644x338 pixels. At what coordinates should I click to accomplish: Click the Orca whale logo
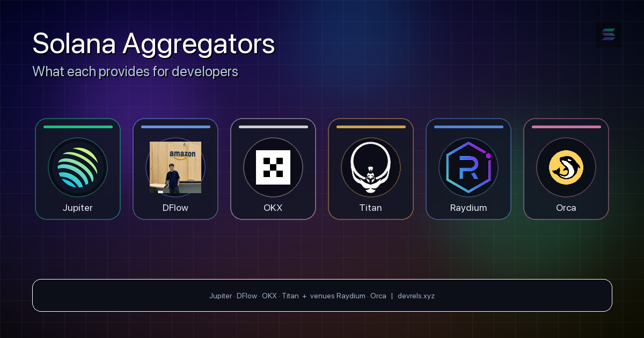tap(566, 167)
